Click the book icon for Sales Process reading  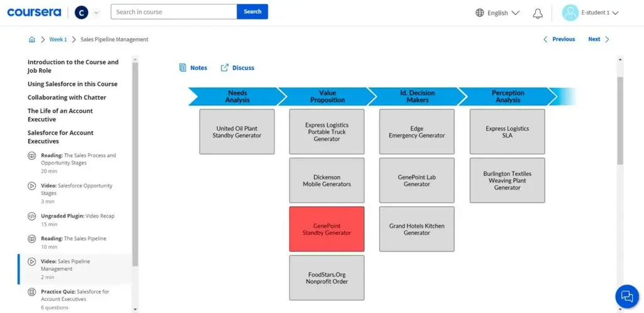[31, 156]
